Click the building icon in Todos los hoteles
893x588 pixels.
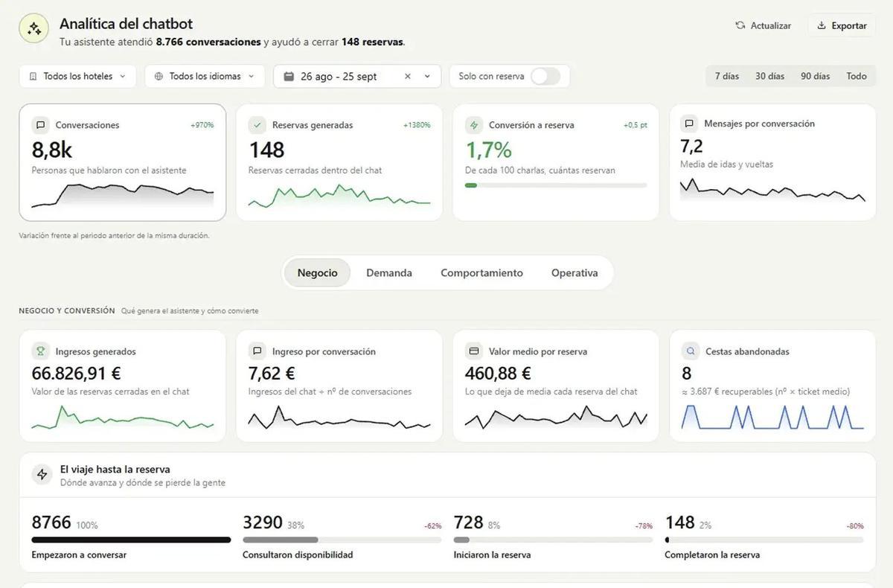(x=33, y=76)
